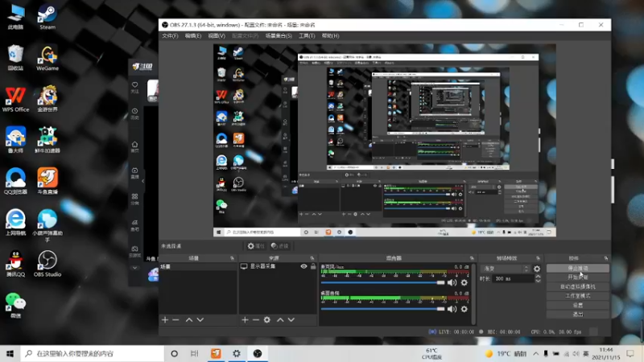Undock the 混音器 panel via its header icon
The image size is (644, 362).
pos(472,258)
